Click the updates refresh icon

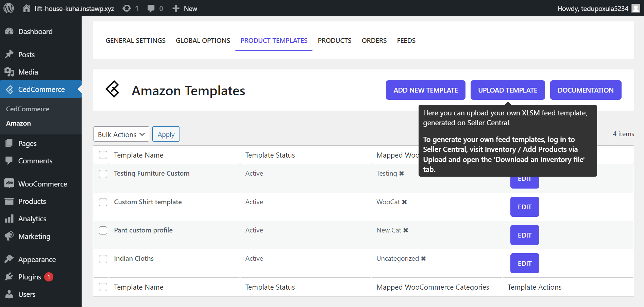[x=127, y=8]
